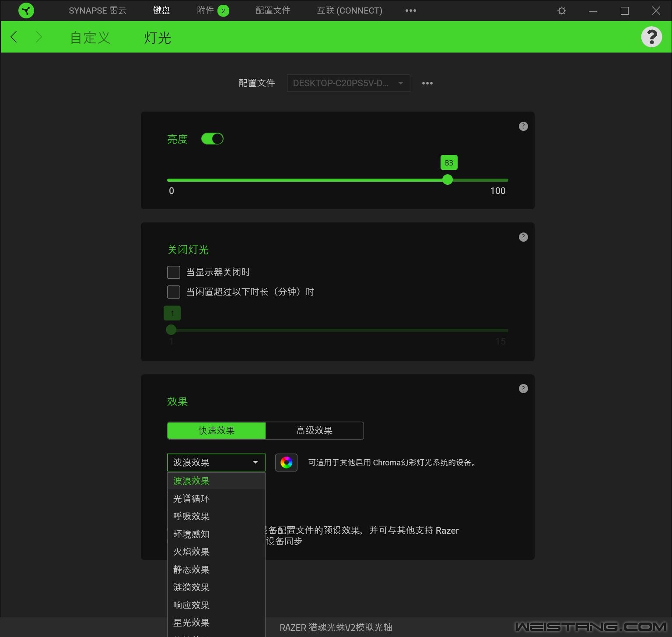Select 环境感知 effect option
Viewport: 672px width, 637px height.
(x=216, y=534)
